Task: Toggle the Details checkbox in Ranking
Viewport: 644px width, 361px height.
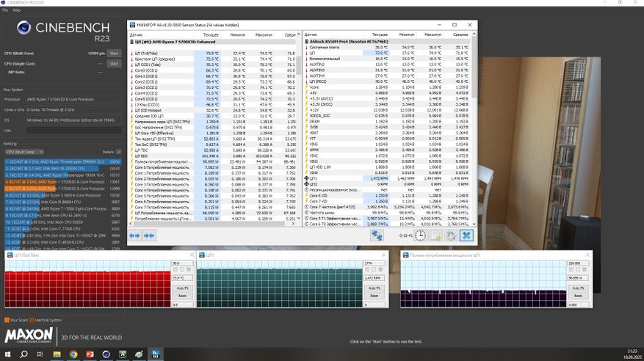Action: pyautogui.click(x=119, y=152)
